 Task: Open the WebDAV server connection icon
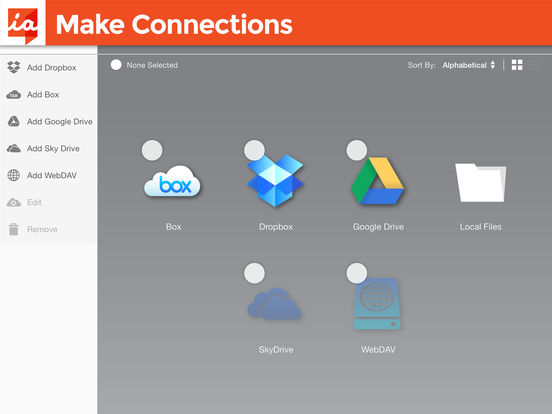pyautogui.click(x=377, y=304)
